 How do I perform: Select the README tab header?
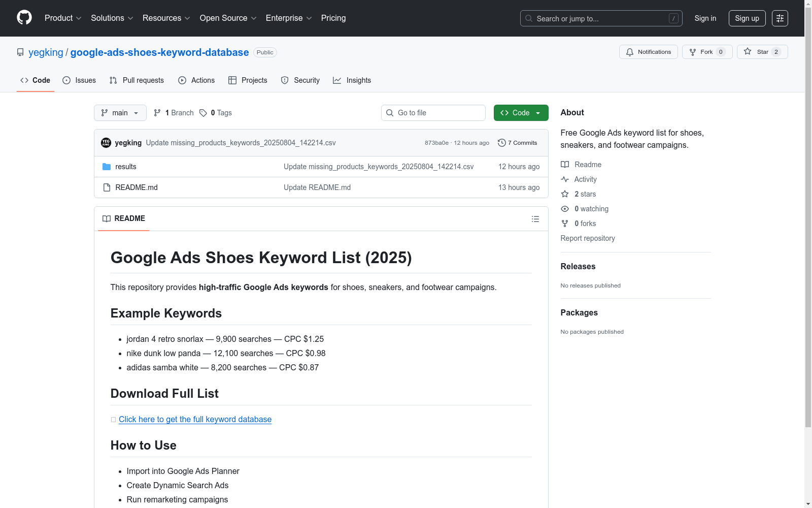click(x=124, y=218)
